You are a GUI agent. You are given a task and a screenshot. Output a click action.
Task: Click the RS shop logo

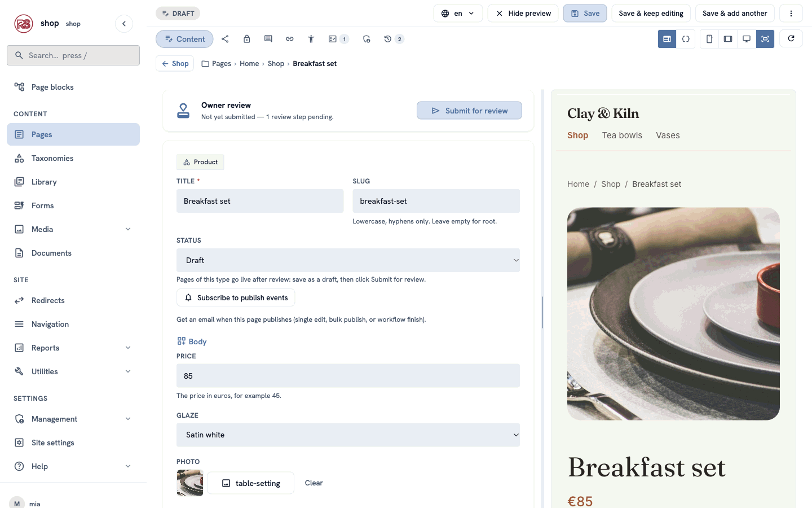click(24, 24)
